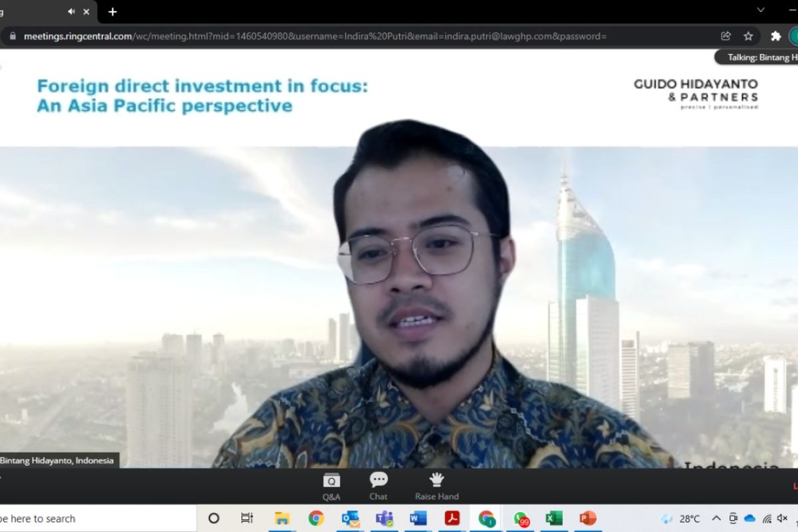Open the Chat panel
The height and width of the screenshot is (532, 798).
[x=378, y=485]
